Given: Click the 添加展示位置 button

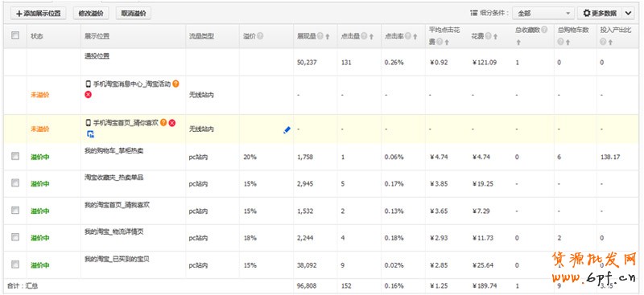Looking at the screenshot, I should tap(38, 13).
